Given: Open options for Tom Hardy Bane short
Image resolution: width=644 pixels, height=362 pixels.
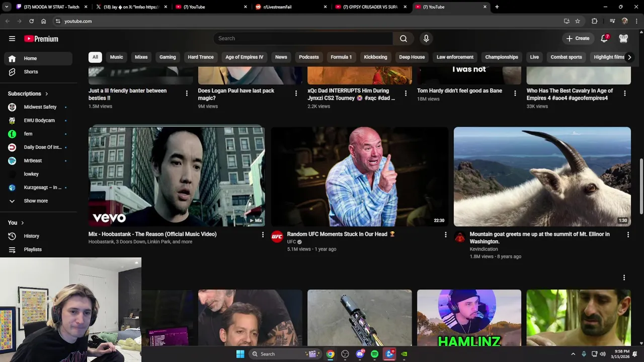Looking at the screenshot, I should point(515,93).
